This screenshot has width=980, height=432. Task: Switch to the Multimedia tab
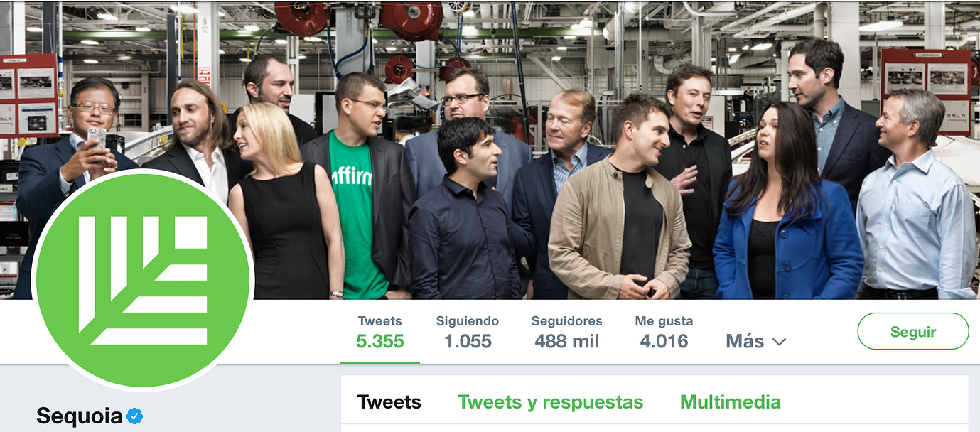tap(730, 401)
